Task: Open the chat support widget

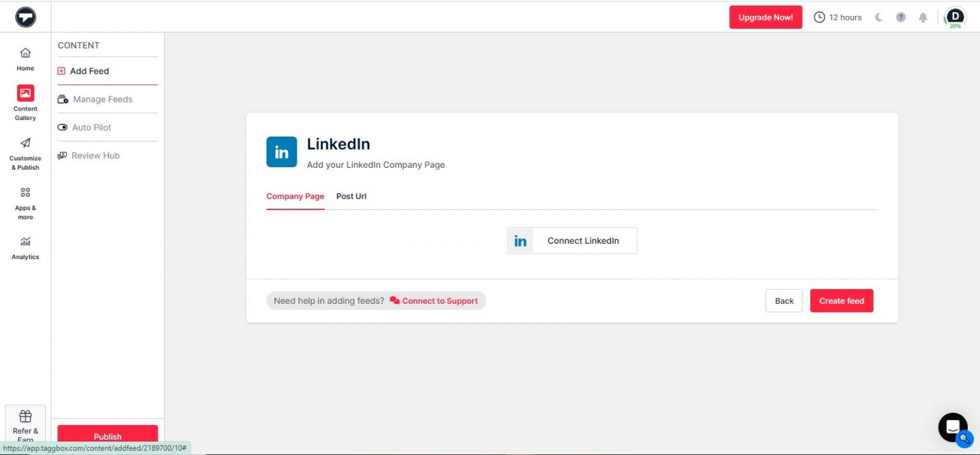Action: [952, 427]
